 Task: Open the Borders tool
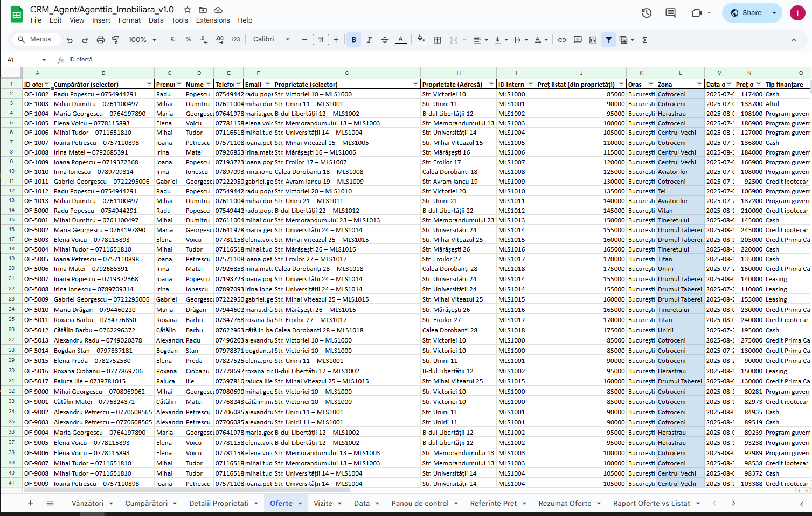point(438,40)
